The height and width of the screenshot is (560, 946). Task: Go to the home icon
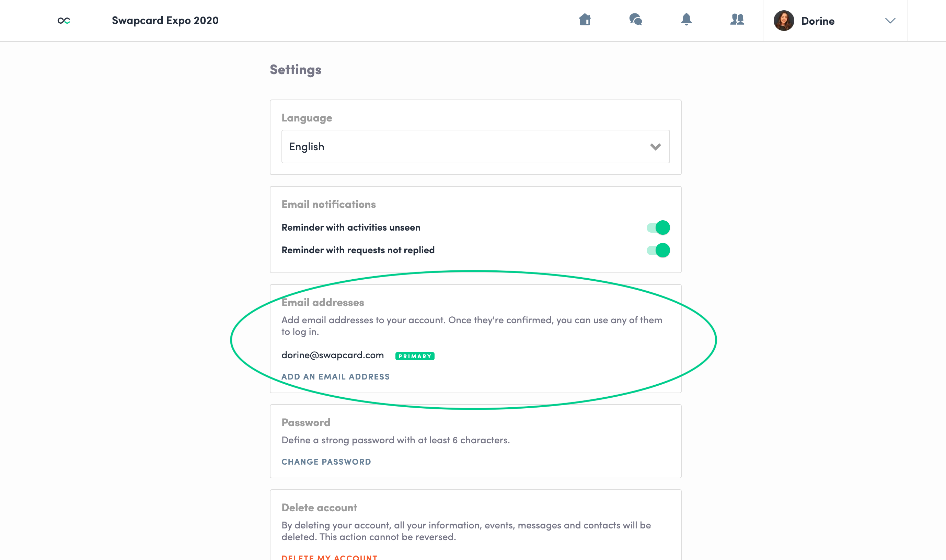[585, 19]
